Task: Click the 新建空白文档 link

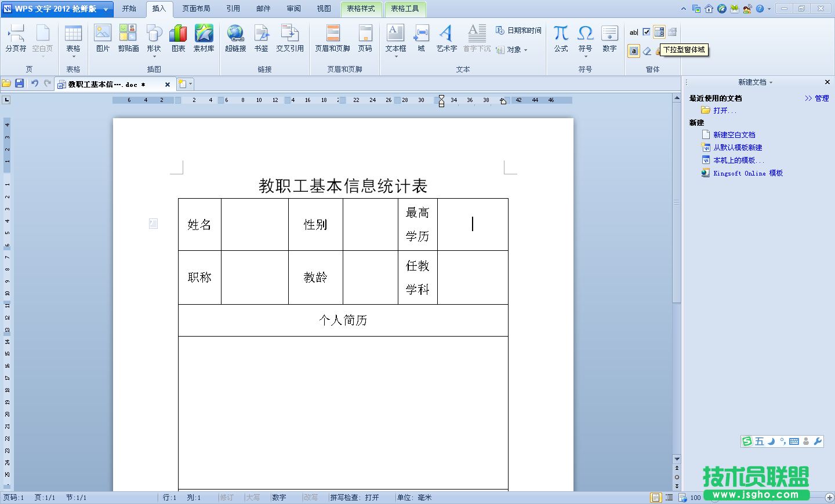Action: tap(734, 135)
